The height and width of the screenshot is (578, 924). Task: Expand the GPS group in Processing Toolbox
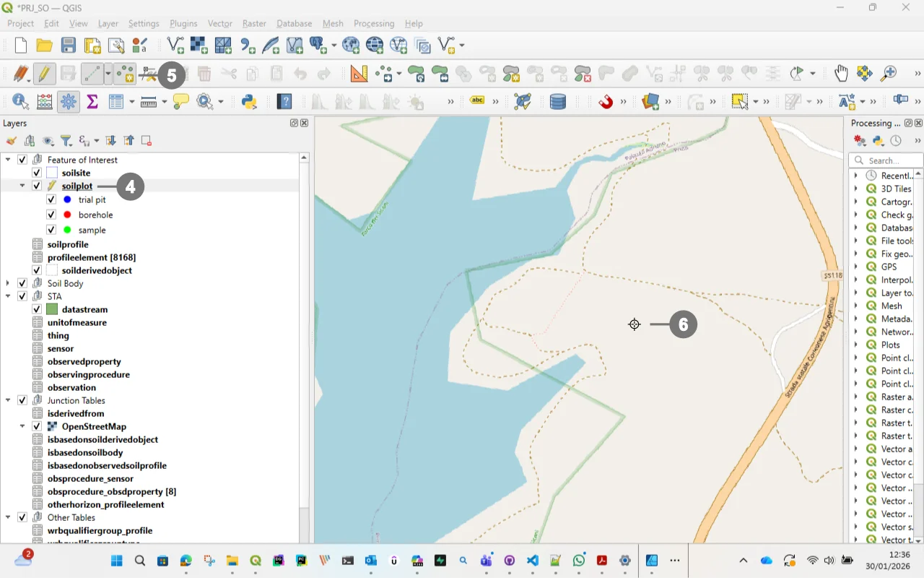click(856, 267)
